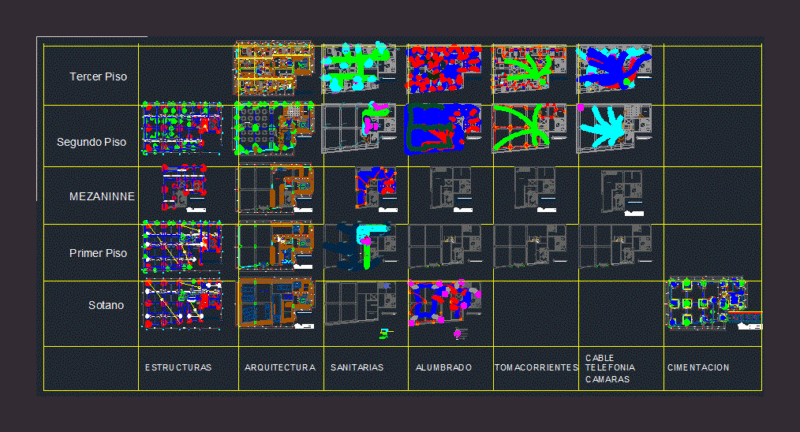Choose the Primer Piso Arquitectura drawing

click(275, 246)
